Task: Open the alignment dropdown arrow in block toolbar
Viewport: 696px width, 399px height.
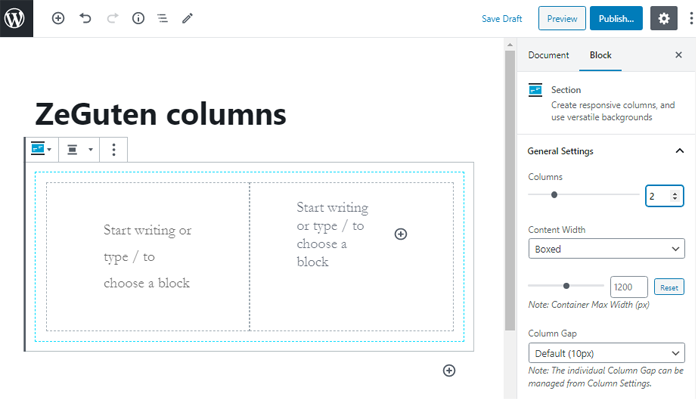Action: [x=91, y=150]
